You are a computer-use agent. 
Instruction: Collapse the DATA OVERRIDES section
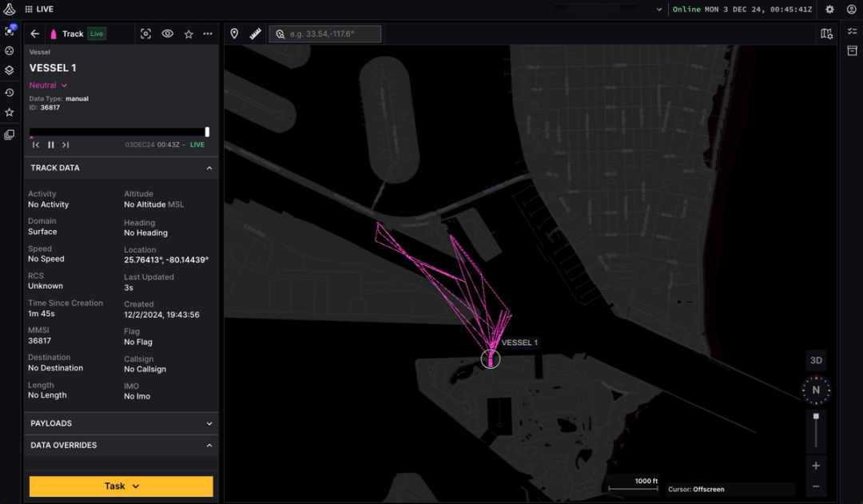pyautogui.click(x=209, y=445)
